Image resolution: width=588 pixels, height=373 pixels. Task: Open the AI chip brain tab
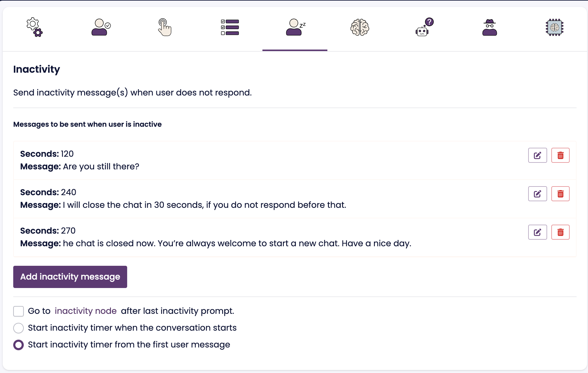(x=555, y=27)
